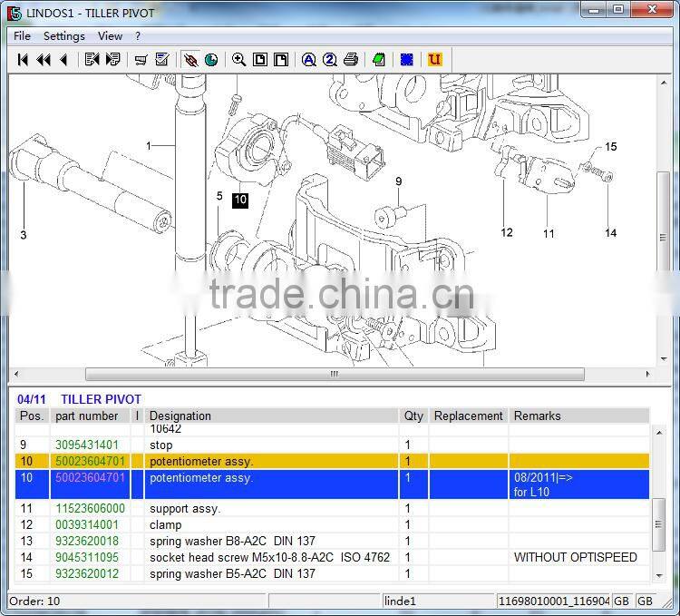The width and height of the screenshot is (680, 616).
Task: Open the '?' help menu
Action: (138, 36)
